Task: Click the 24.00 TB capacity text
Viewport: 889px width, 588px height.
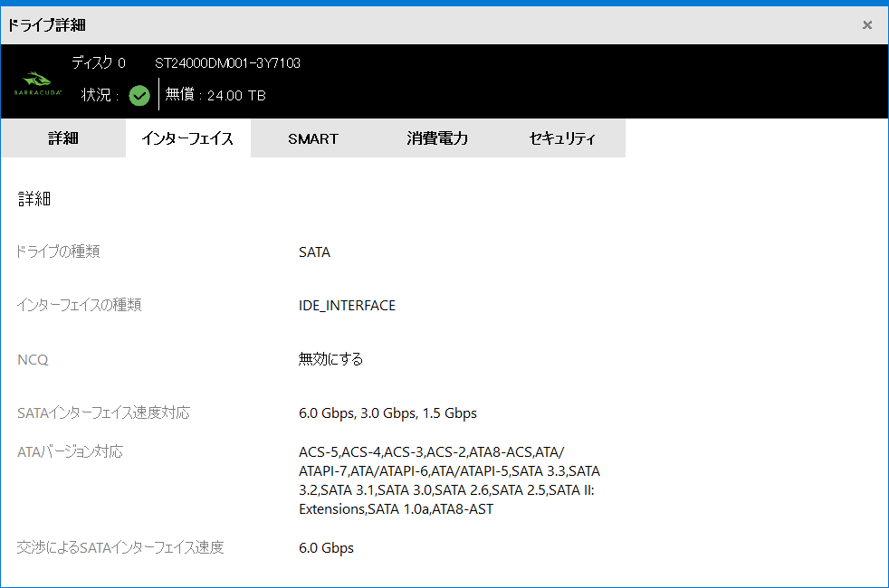Action: tap(236, 95)
